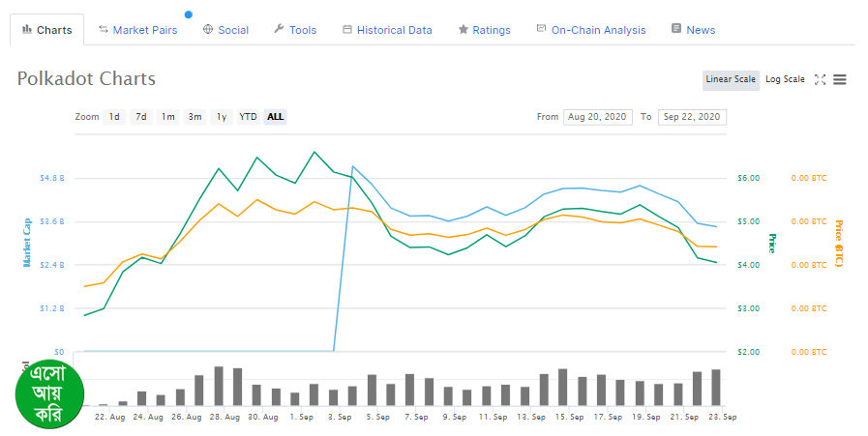The image size is (868, 436).
Task: Click the On-Chain Analysis icon
Action: 541,29
